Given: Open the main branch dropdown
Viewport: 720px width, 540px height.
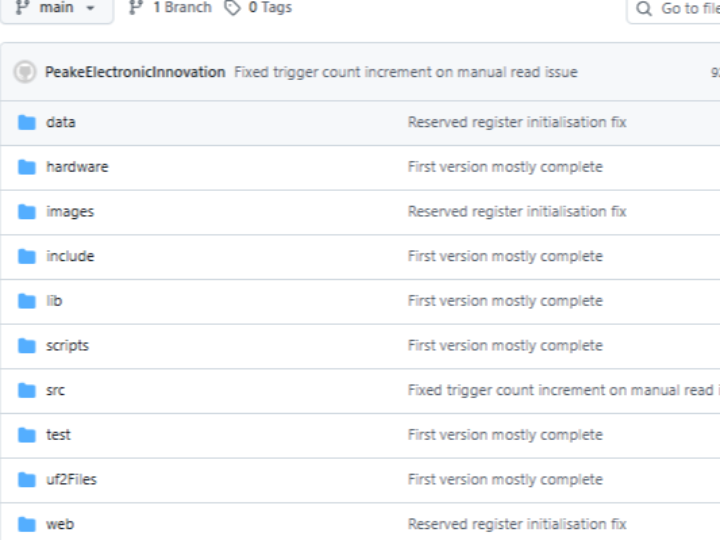Looking at the screenshot, I should pos(55,8).
